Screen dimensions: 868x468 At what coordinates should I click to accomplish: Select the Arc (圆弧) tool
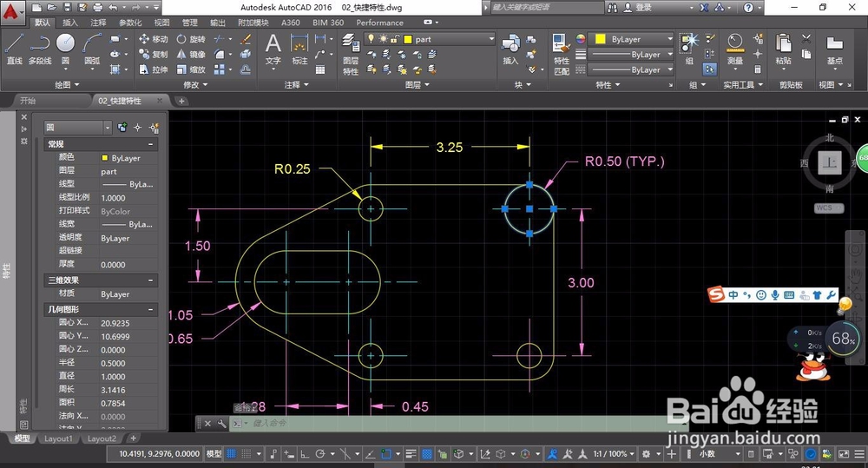[92, 49]
